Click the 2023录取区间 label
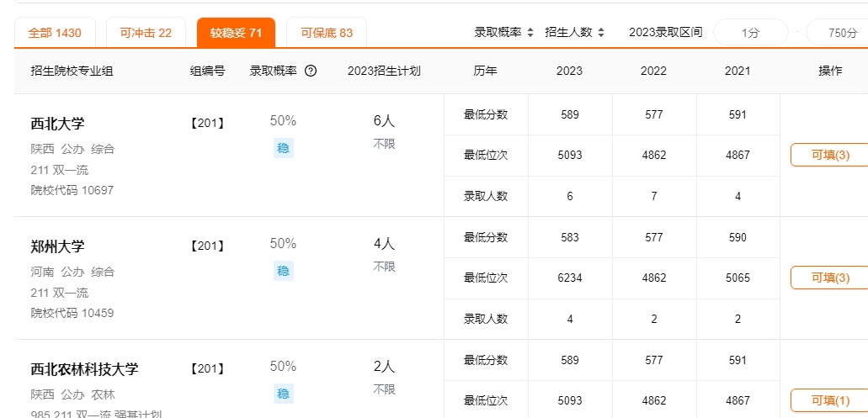Viewport: 868px width, 418px height. (665, 32)
